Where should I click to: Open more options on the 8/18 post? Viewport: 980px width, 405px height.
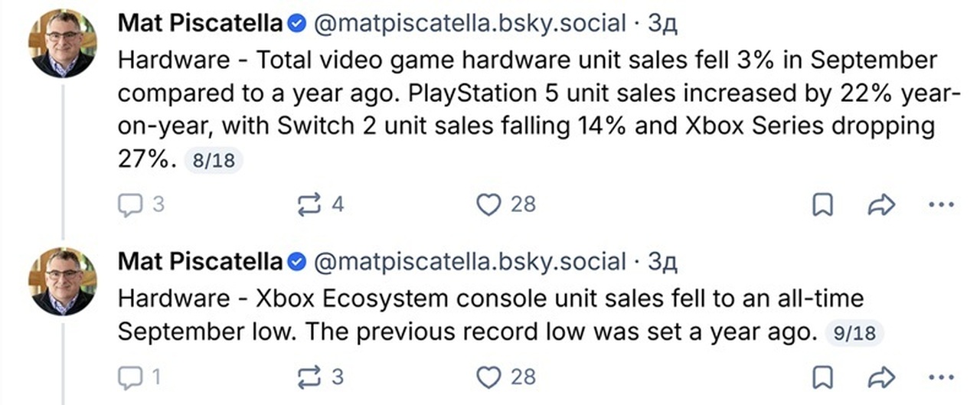coord(941,204)
